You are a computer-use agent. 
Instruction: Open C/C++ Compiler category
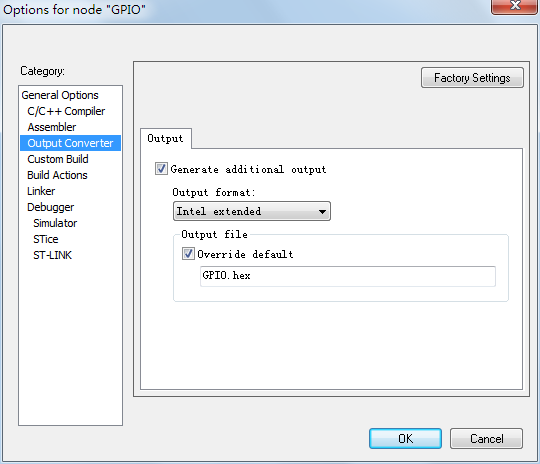pyautogui.click(x=66, y=111)
